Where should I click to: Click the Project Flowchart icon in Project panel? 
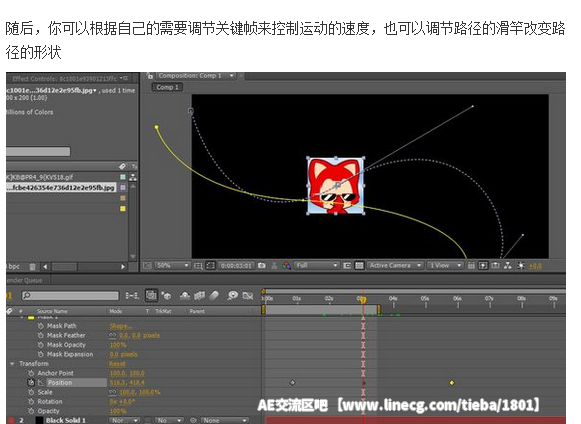pyautogui.click(x=133, y=178)
